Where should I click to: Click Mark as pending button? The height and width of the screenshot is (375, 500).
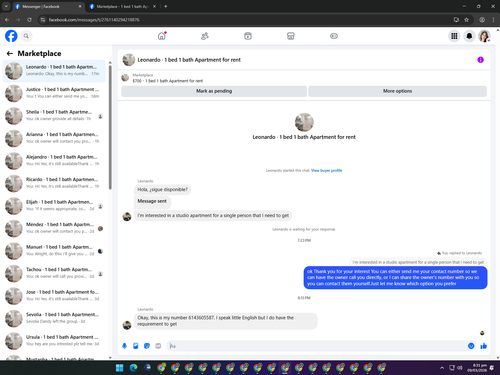point(214,91)
